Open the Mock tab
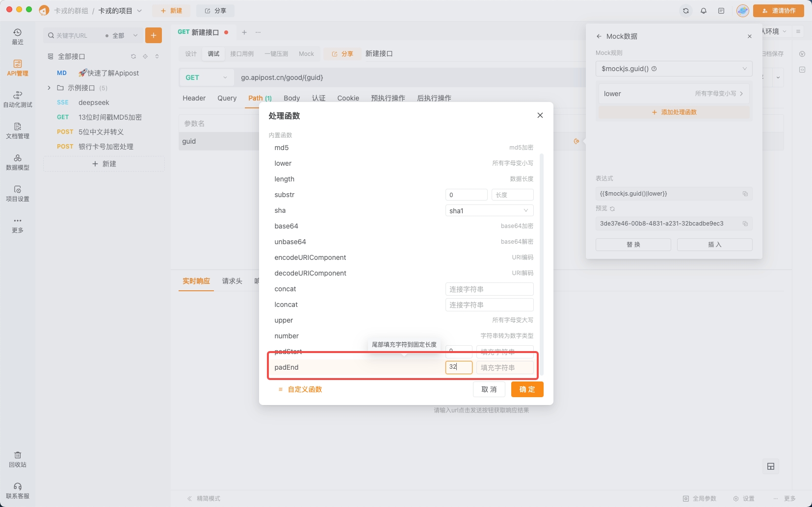This screenshot has height=507, width=812. pyautogui.click(x=306, y=54)
